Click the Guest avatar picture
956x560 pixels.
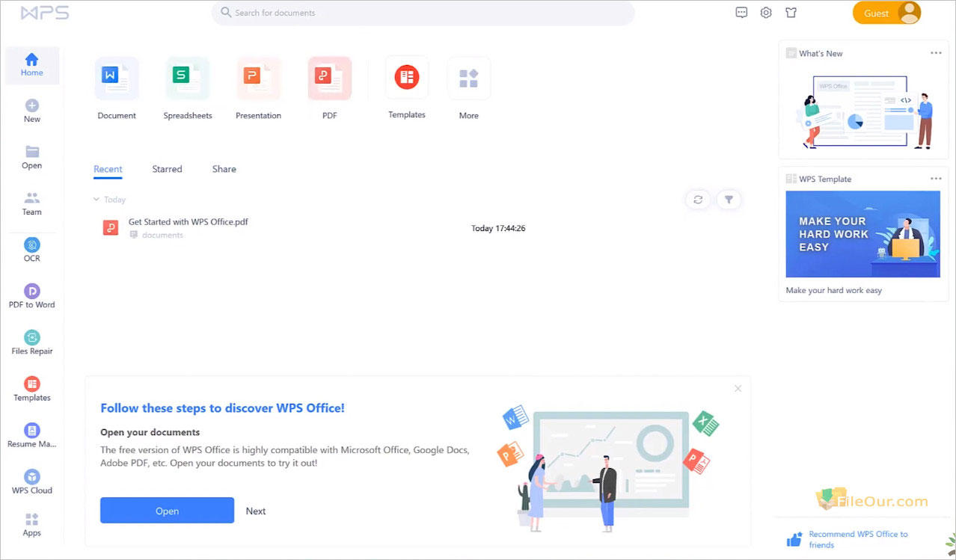pyautogui.click(x=909, y=13)
